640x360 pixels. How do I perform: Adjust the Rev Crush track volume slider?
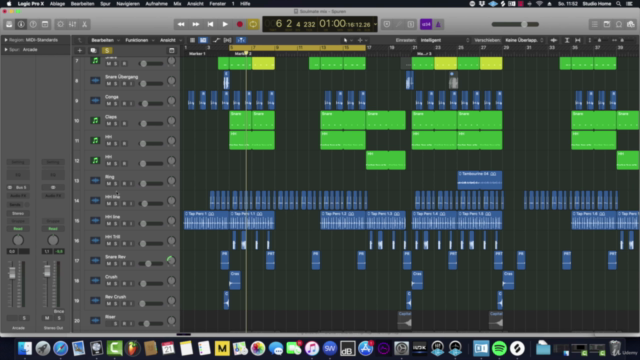tap(150, 304)
